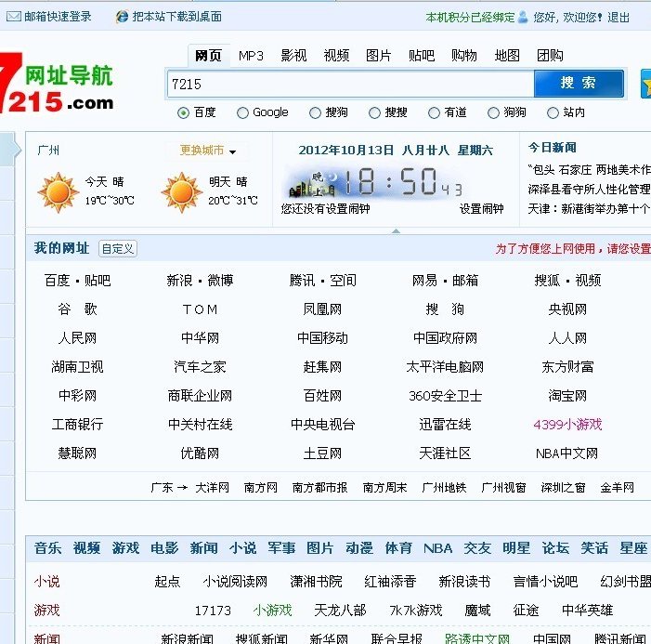The width and height of the screenshot is (651, 644).
Task: Click the 深泽县看守所人性化管理 news headline
Action: pos(589,190)
